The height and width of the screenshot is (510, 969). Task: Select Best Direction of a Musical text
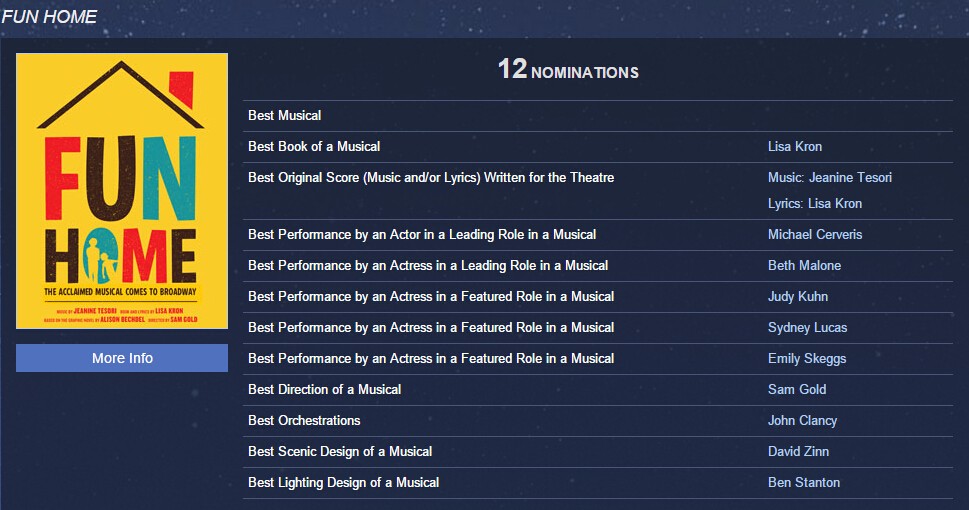pyautogui.click(x=324, y=389)
